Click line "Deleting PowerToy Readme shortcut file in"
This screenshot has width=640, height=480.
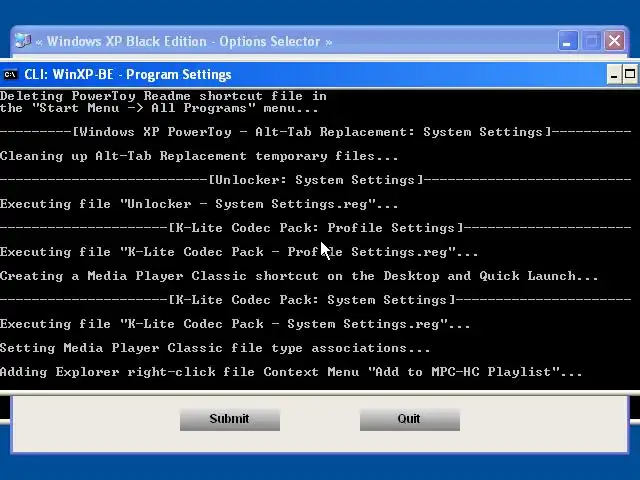click(163, 96)
